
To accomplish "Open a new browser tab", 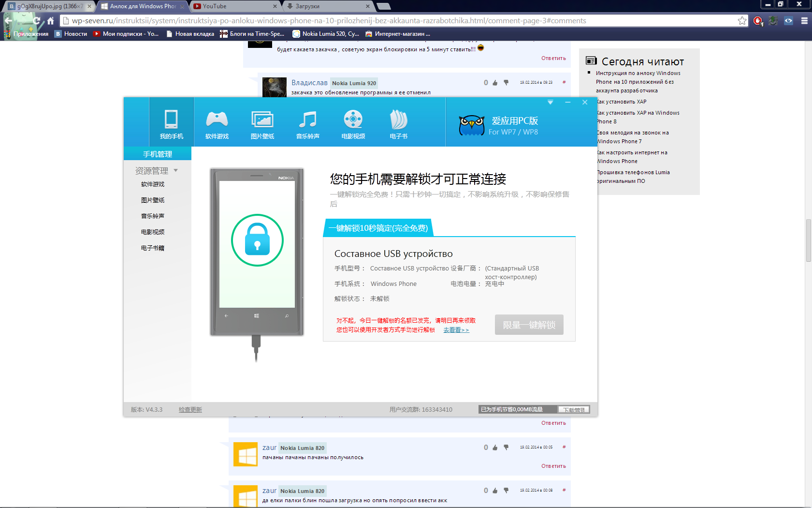I will 383,6.
